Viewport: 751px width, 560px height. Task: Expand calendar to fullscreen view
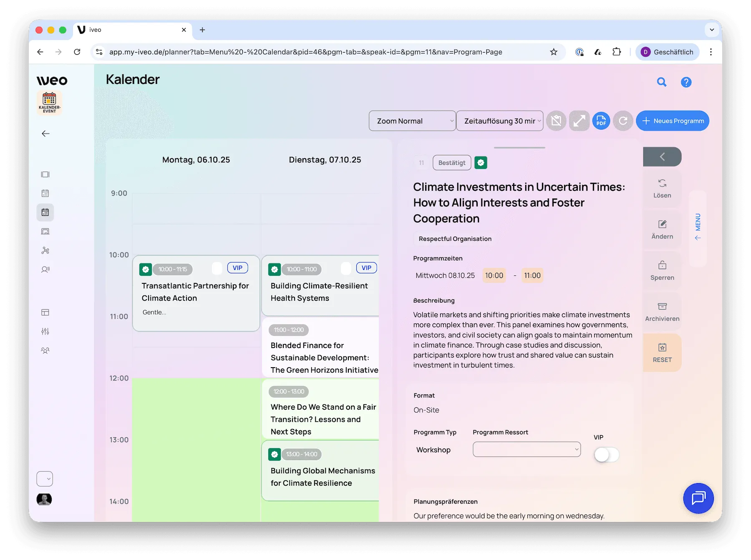tap(579, 121)
